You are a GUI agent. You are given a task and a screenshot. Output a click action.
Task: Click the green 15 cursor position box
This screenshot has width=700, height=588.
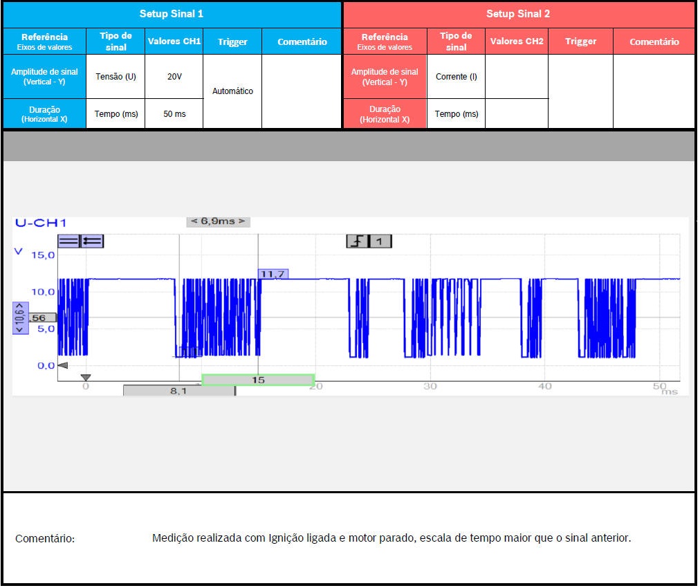point(258,380)
